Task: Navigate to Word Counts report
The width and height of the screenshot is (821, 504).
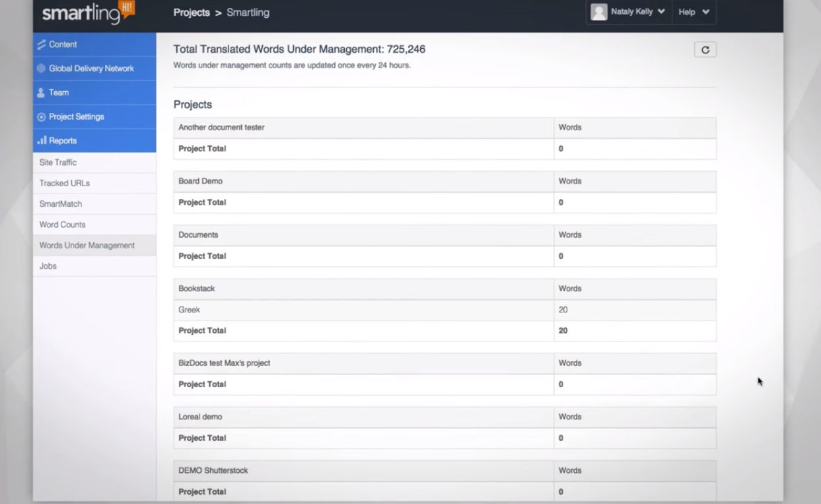Action: click(x=63, y=225)
